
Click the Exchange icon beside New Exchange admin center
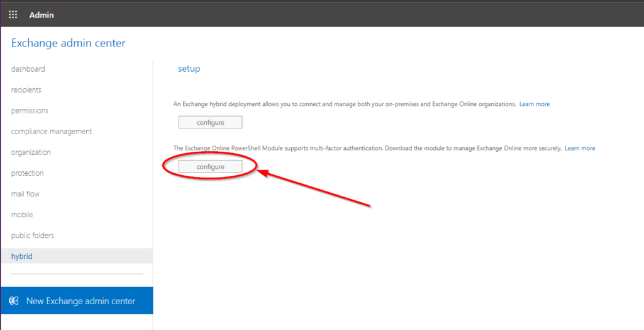coord(14,301)
